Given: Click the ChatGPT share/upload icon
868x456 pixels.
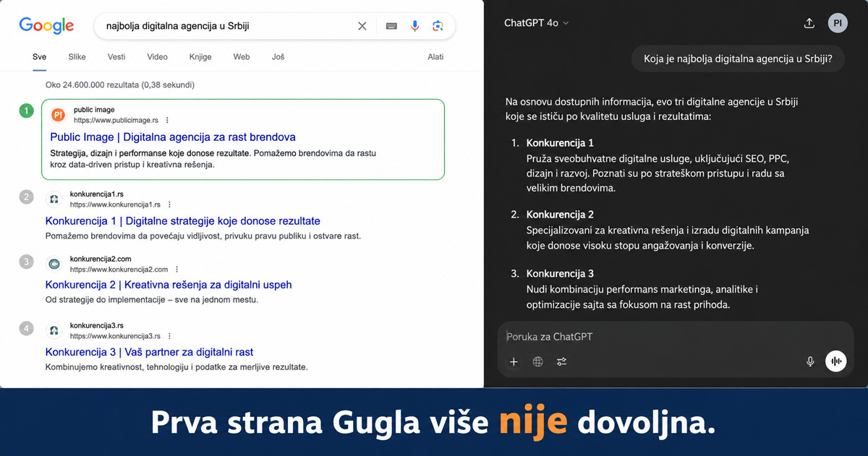Looking at the screenshot, I should (809, 23).
